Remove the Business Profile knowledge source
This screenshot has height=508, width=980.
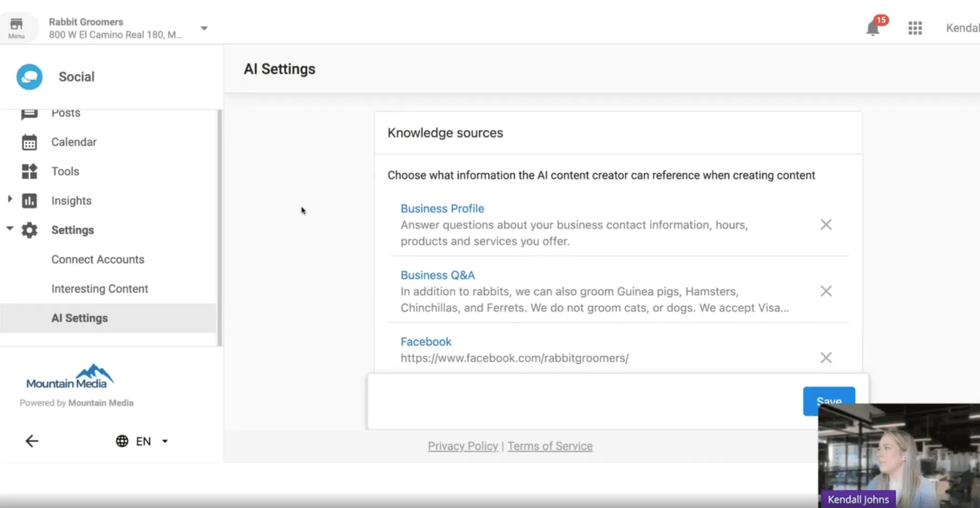point(826,225)
